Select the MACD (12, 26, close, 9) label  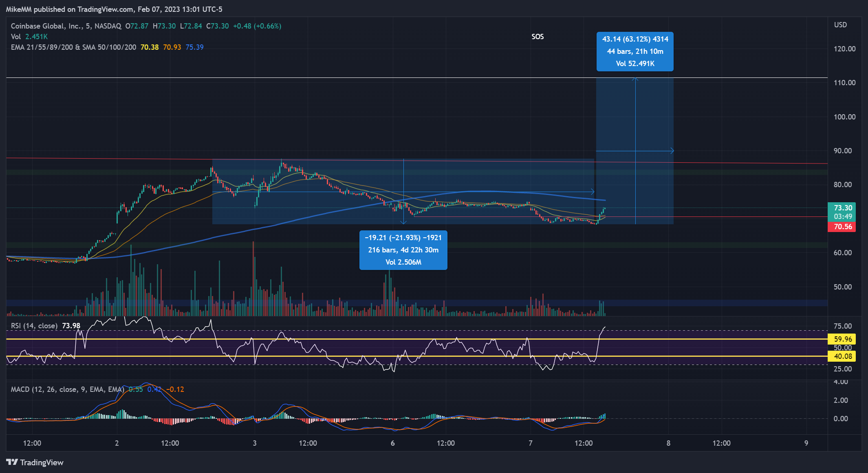pyautogui.click(x=67, y=389)
